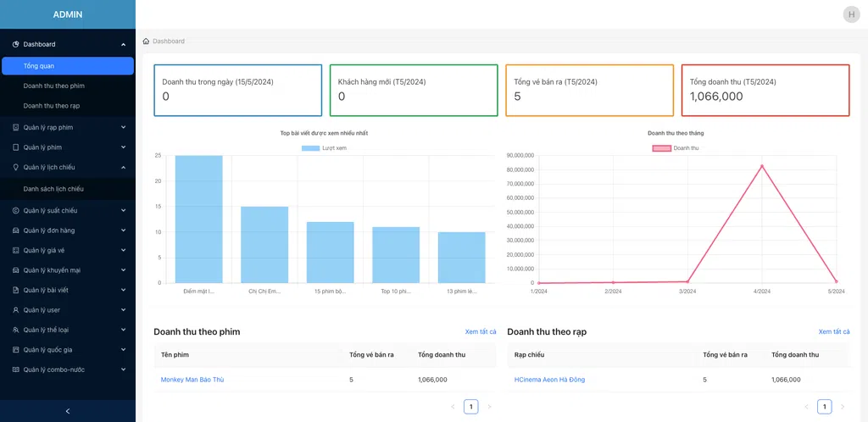Expand Quản lý quốc gia chevron
Viewport: 868px width, 422px height.
pos(123,350)
